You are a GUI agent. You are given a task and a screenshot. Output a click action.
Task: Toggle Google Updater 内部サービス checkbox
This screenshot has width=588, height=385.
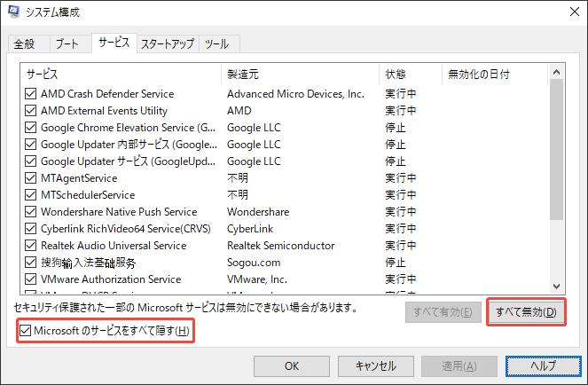pos(30,145)
